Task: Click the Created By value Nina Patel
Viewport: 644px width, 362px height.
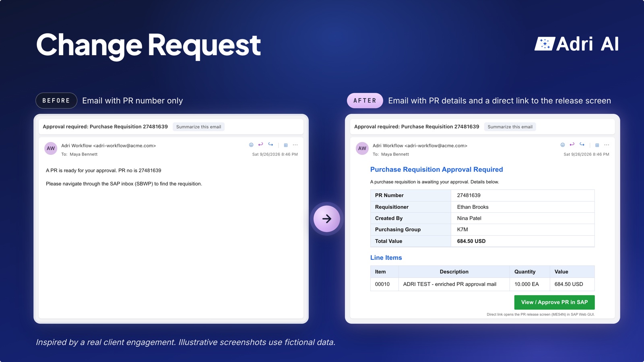Action: click(469, 218)
